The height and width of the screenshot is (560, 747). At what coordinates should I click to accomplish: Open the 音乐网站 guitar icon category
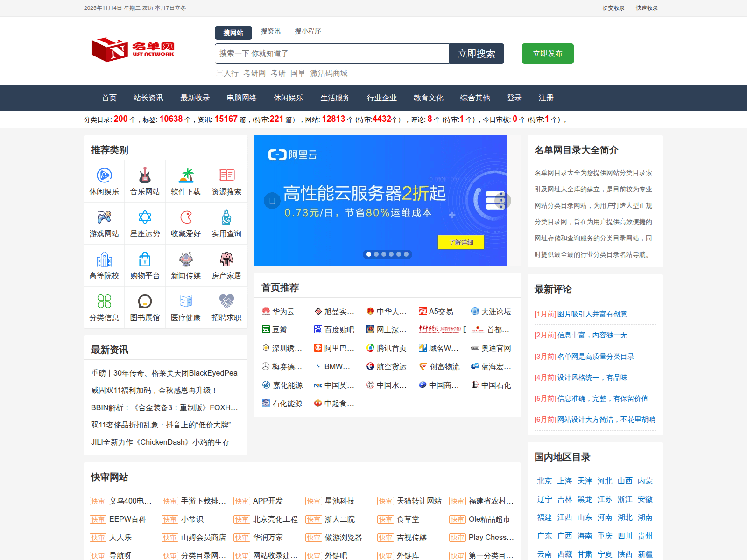(145, 175)
